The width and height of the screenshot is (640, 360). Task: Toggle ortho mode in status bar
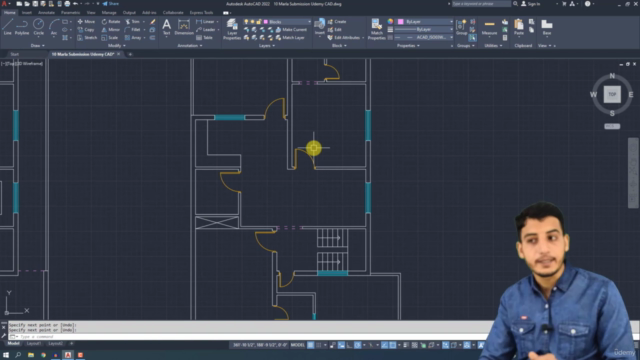pos(349,345)
